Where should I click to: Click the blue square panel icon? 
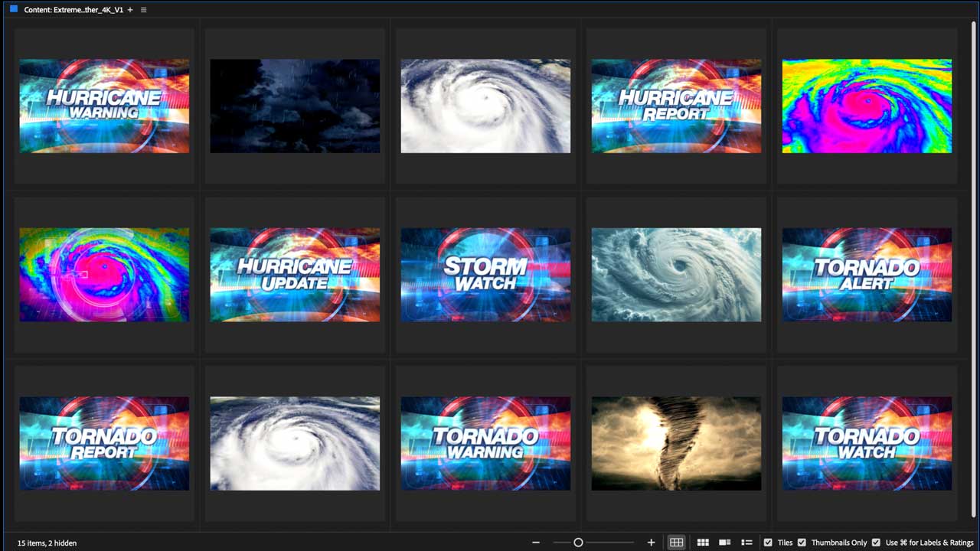(x=13, y=10)
